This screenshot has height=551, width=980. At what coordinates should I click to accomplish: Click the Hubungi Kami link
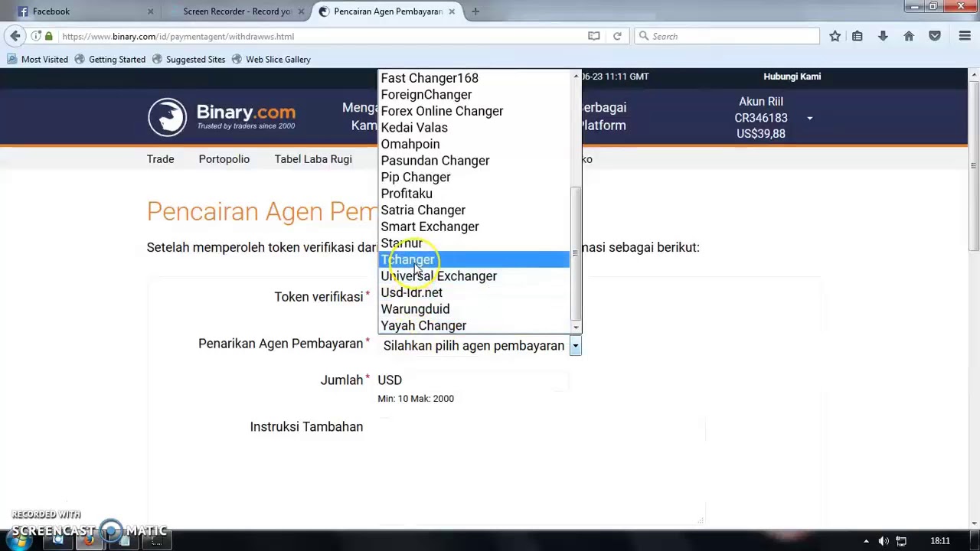point(792,77)
